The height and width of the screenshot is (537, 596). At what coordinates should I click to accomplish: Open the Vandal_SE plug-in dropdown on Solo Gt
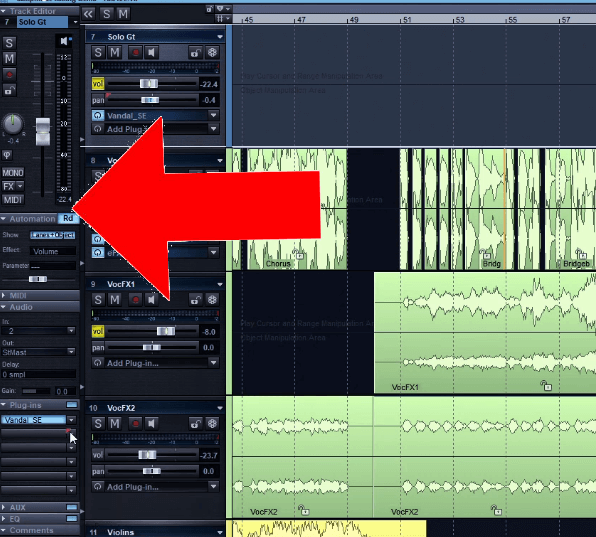[x=214, y=115]
